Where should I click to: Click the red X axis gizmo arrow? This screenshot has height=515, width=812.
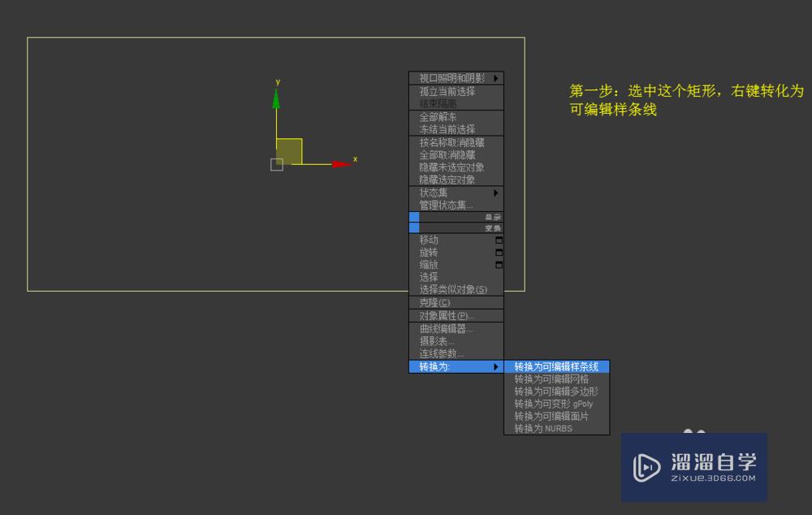pyautogui.click(x=341, y=164)
